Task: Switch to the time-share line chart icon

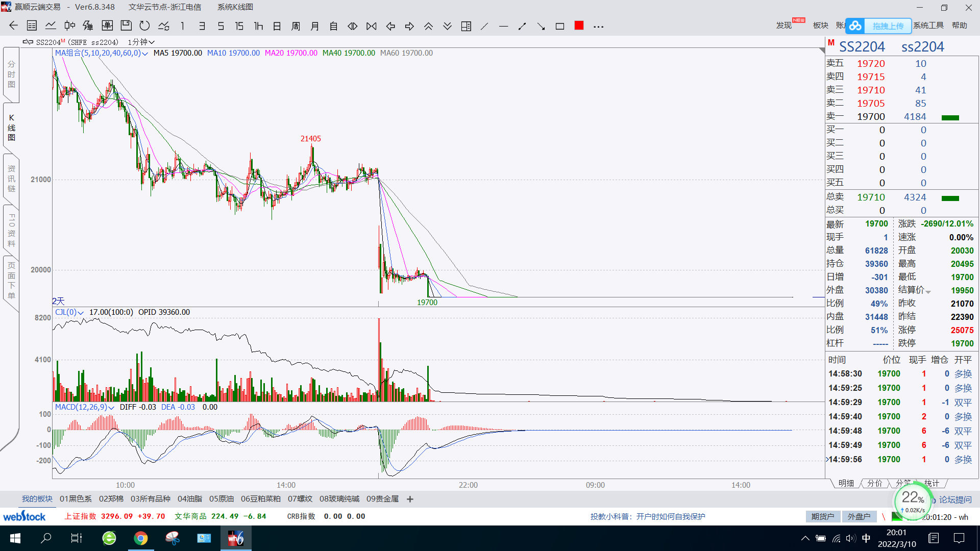Action: pyautogui.click(x=51, y=26)
